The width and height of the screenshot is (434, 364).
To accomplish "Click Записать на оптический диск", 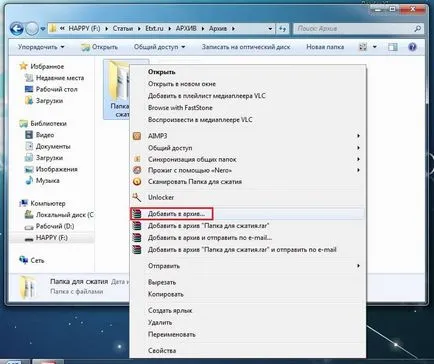I will [x=246, y=47].
